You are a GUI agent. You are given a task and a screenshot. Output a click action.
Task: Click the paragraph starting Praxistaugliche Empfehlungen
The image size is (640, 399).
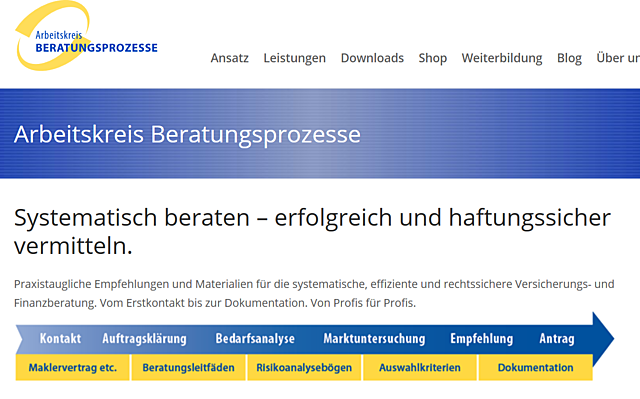(x=314, y=293)
